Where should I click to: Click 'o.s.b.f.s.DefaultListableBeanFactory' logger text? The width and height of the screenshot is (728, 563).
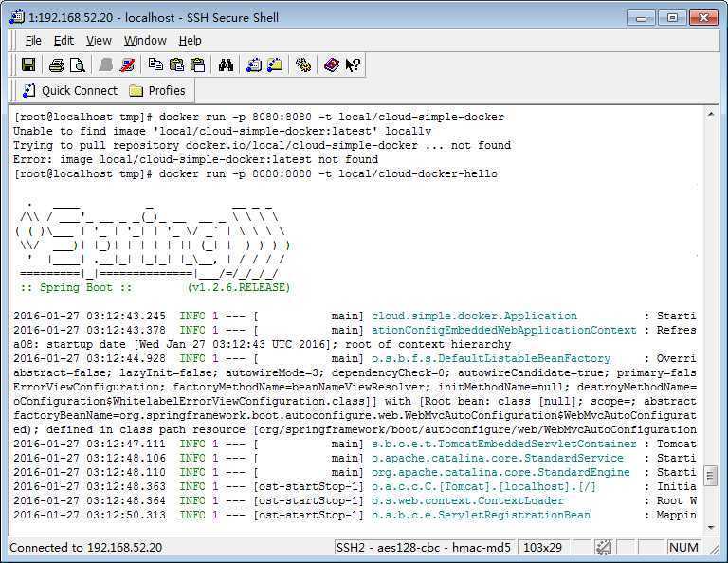click(491, 359)
